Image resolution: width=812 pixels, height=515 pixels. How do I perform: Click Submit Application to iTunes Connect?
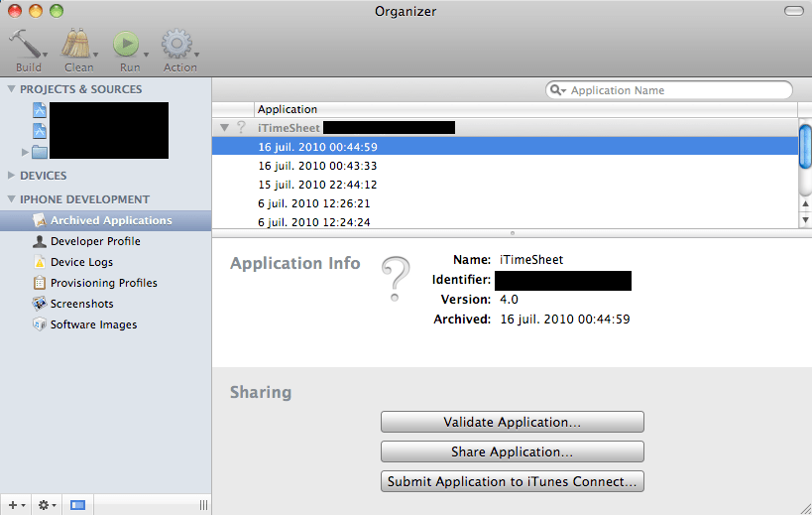pyautogui.click(x=512, y=481)
